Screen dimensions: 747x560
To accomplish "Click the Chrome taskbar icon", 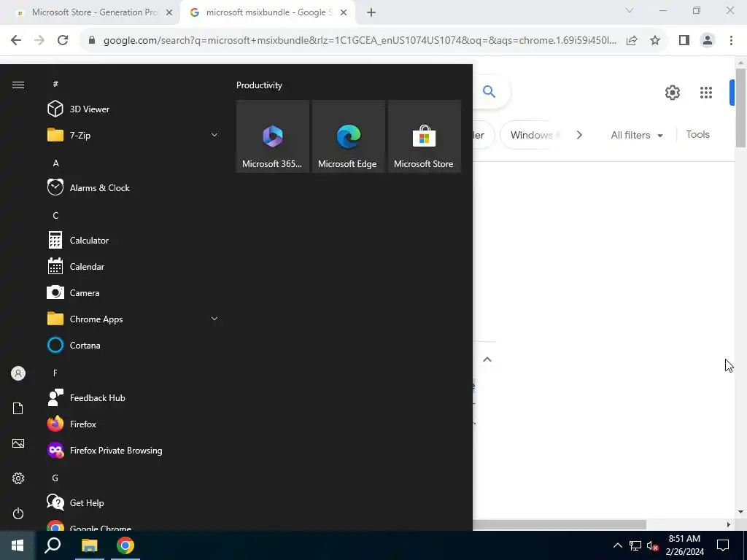I will 125,545.
